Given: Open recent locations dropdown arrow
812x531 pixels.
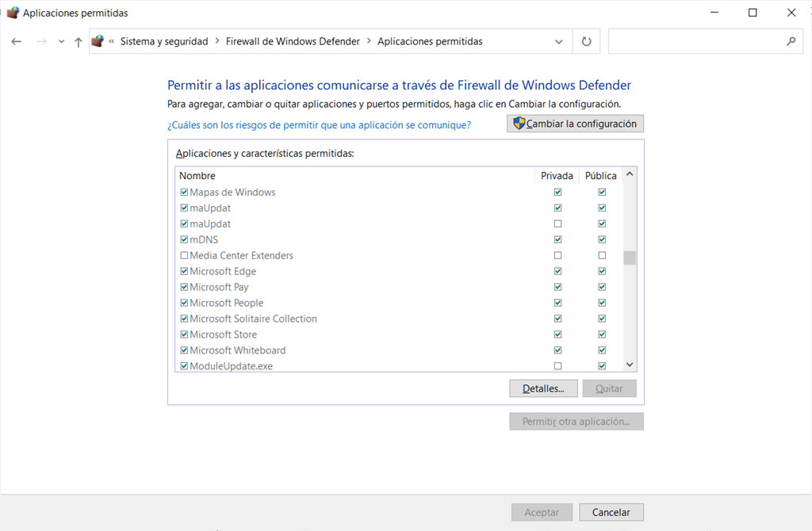Looking at the screenshot, I should click(61, 42).
